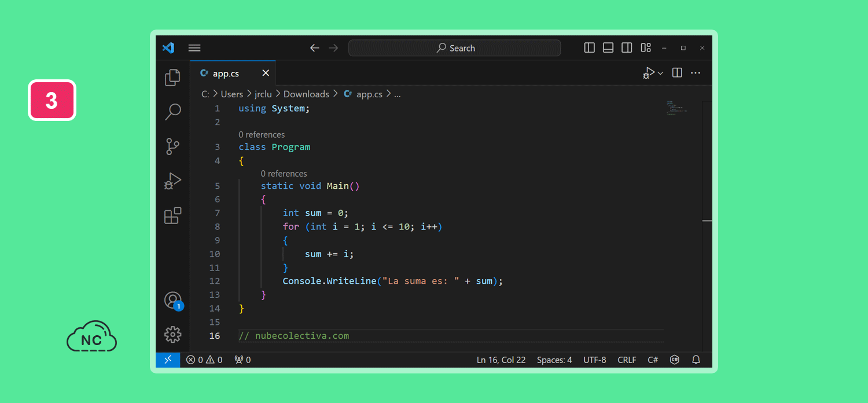This screenshot has width=868, height=403.
Task: Select the app.cs editor tab
Action: (x=226, y=74)
